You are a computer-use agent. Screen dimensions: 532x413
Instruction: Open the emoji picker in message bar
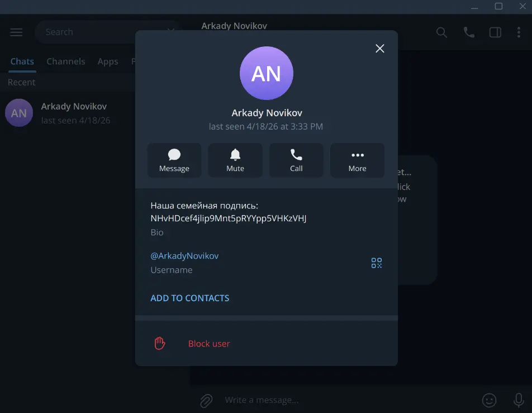[489, 400]
